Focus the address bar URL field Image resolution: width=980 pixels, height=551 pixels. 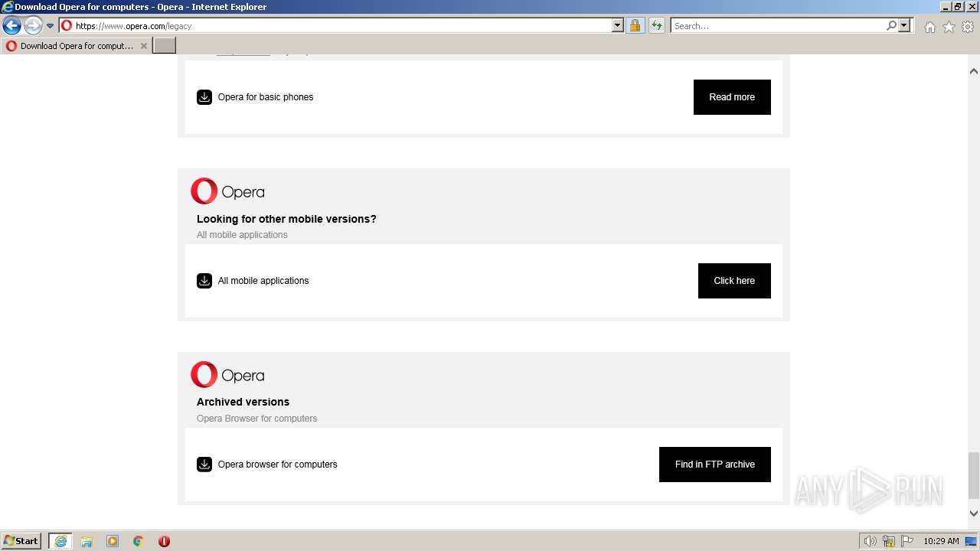pos(342,25)
